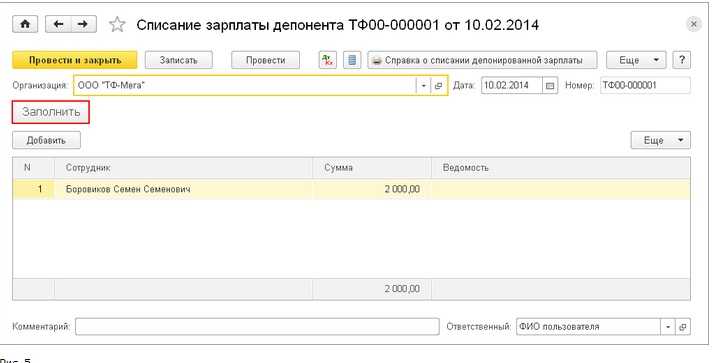Select the 2 000,00 amount cell in row 1
This screenshot has height=363, width=719.
[372, 189]
